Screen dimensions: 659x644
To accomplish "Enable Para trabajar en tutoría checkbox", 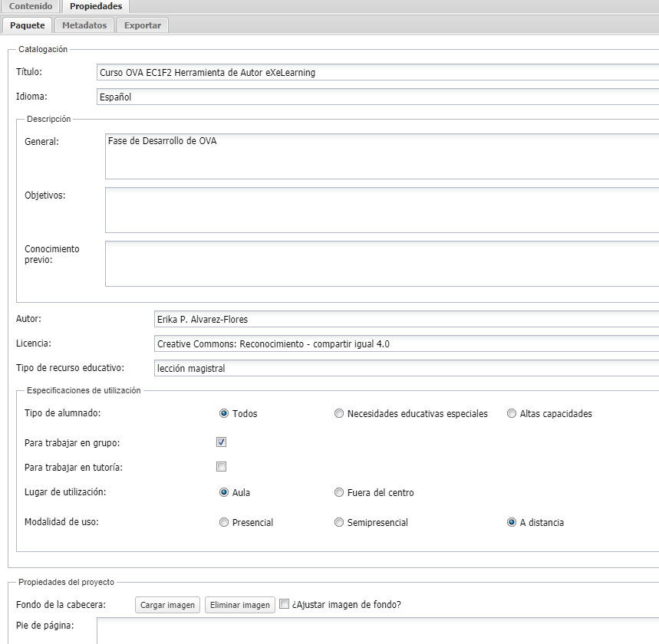I will click(x=222, y=467).
